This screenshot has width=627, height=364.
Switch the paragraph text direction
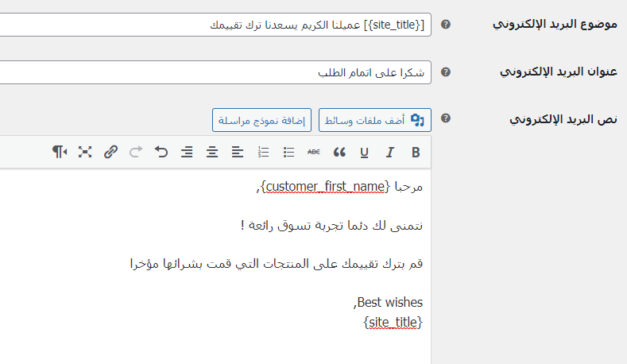(60, 152)
